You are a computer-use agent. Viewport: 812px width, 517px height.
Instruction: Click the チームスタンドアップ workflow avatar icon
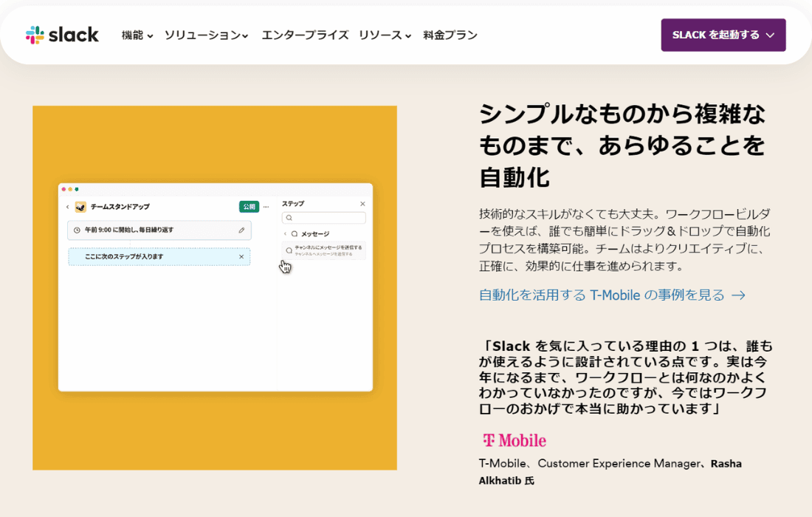pyautogui.click(x=80, y=207)
